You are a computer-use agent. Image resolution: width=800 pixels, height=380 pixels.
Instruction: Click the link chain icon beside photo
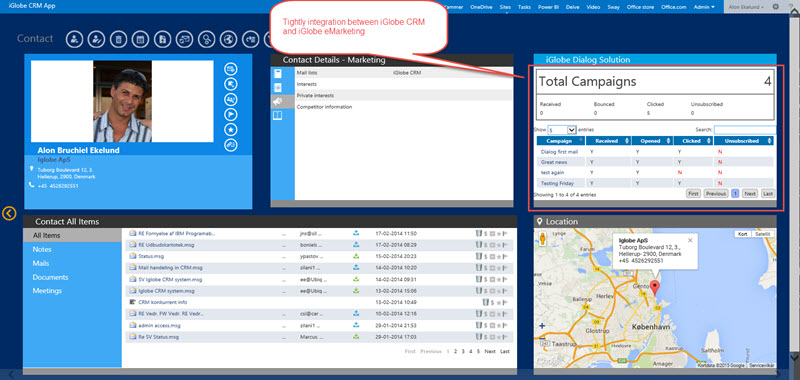click(231, 145)
